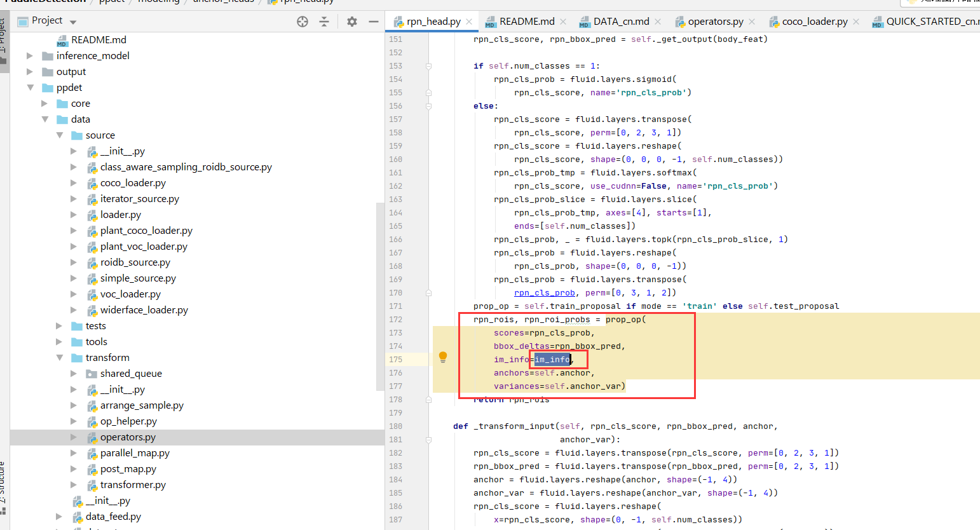Hide the Project panel with minimize icon
Image resolution: width=980 pixels, height=530 pixels.
tap(374, 22)
